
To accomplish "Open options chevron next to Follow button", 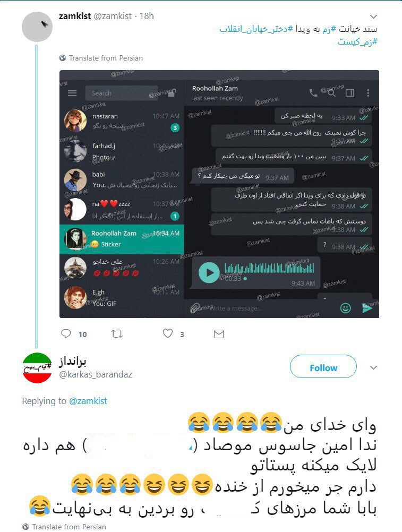I will click(x=373, y=367).
